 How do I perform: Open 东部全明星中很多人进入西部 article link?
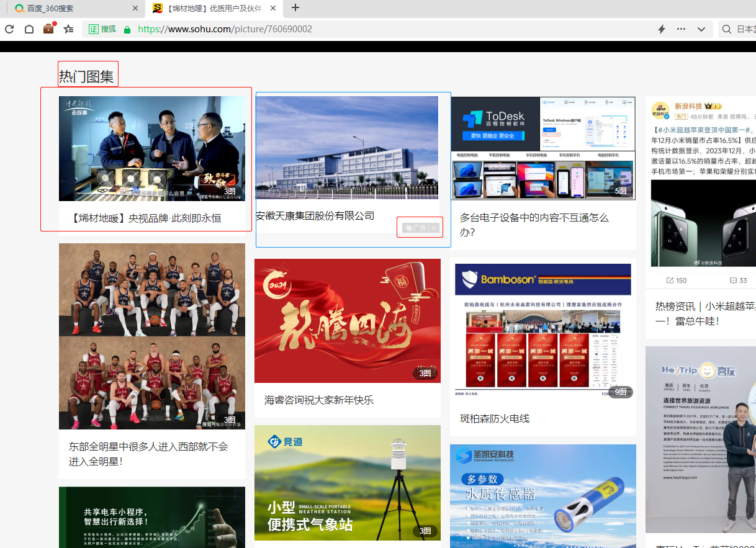tap(148, 454)
